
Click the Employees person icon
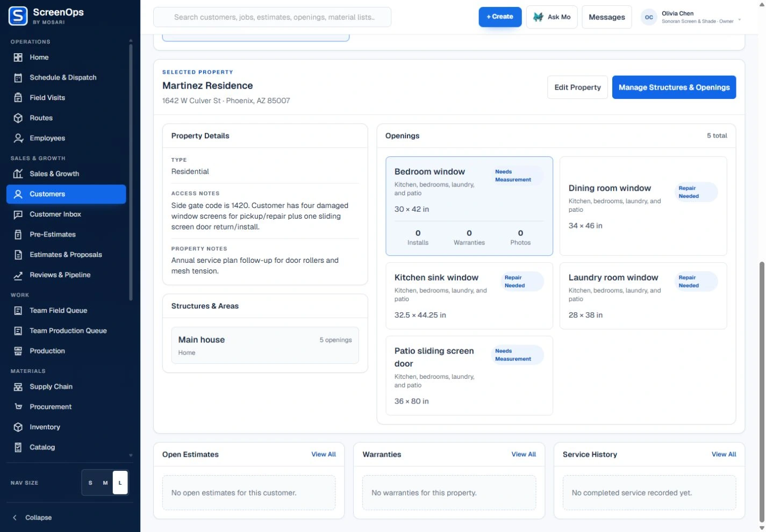click(18, 138)
